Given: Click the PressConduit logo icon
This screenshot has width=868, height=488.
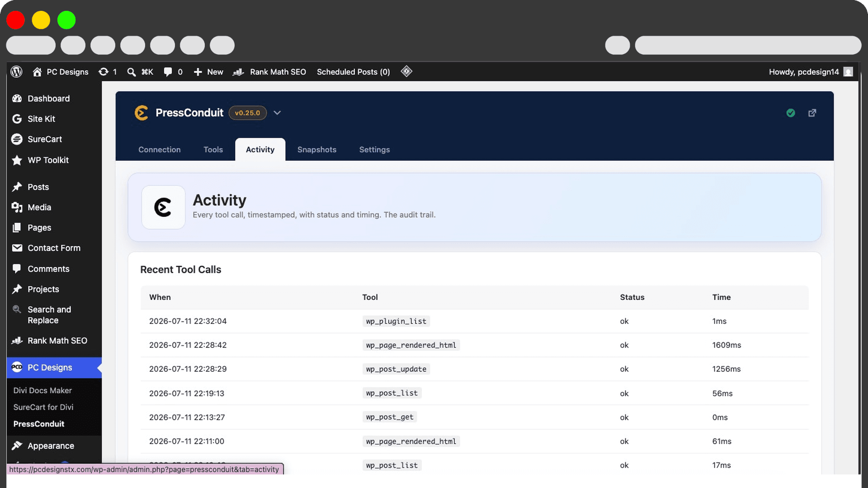Looking at the screenshot, I should 142,113.
